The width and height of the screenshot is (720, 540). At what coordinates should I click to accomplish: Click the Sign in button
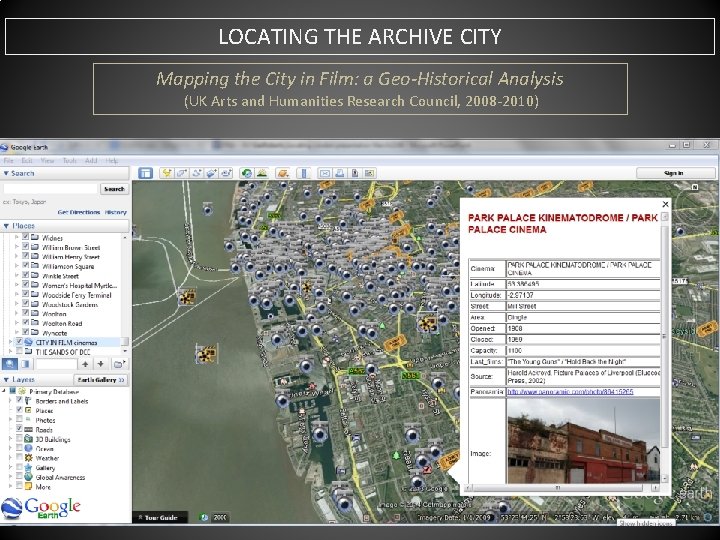point(673,173)
